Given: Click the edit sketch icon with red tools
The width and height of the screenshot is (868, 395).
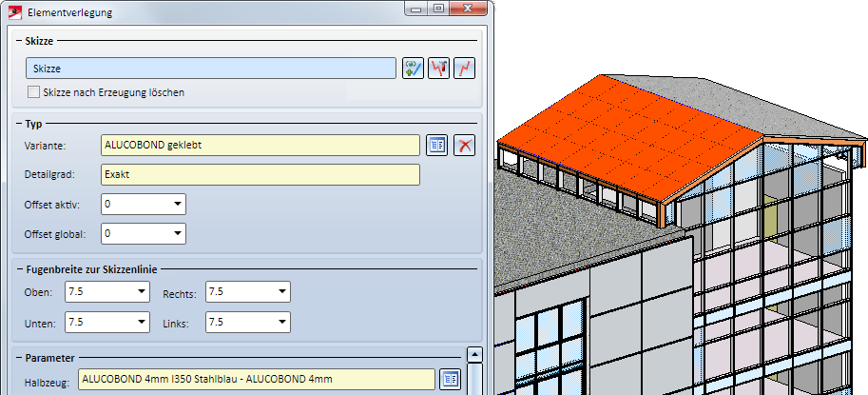Looking at the screenshot, I should click(x=438, y=69).
